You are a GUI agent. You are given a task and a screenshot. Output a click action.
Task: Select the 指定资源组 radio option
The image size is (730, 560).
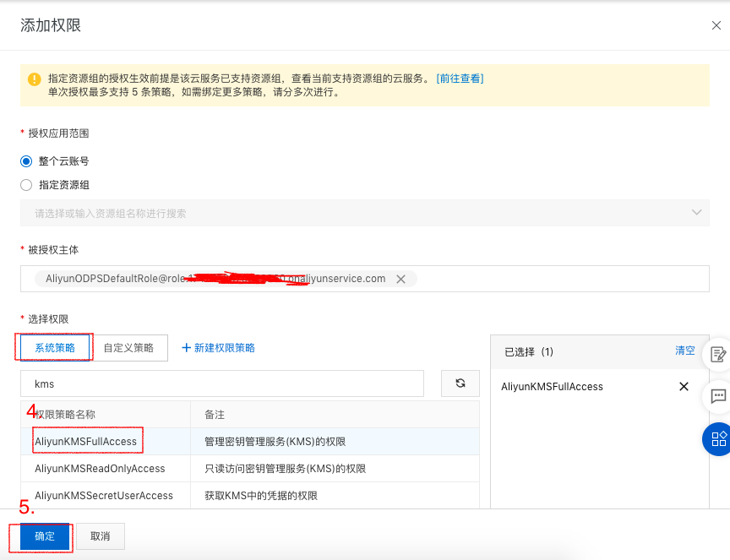(26, 184)
